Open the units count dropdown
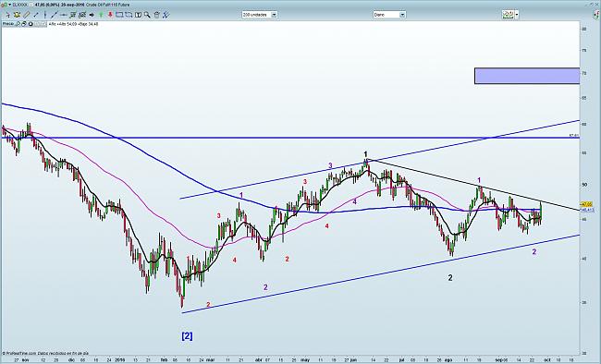The height and width of the screenshot is (364, 601). pyautogui.click(x=274, y=15)
